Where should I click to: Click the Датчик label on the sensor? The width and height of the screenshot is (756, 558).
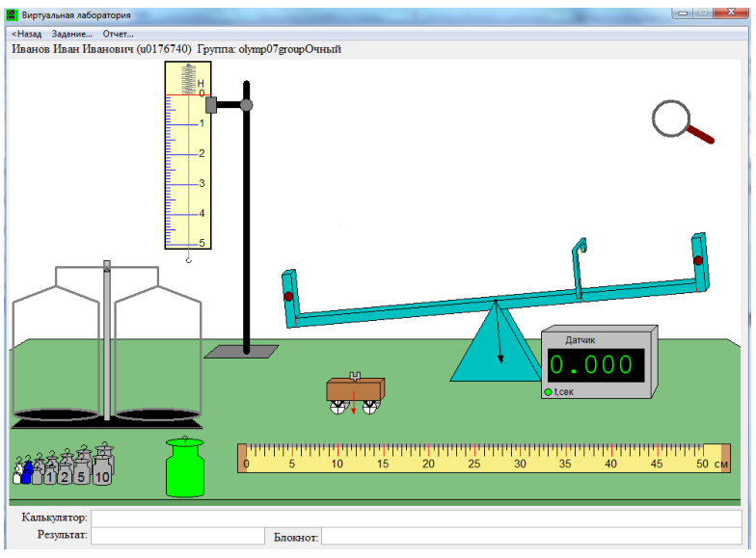tap(580, 339)
